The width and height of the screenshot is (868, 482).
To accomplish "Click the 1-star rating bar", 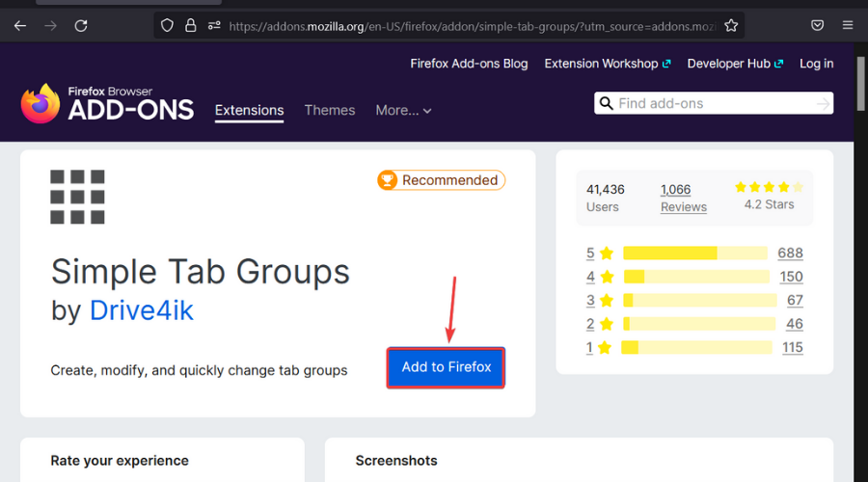I will [696, 348].
